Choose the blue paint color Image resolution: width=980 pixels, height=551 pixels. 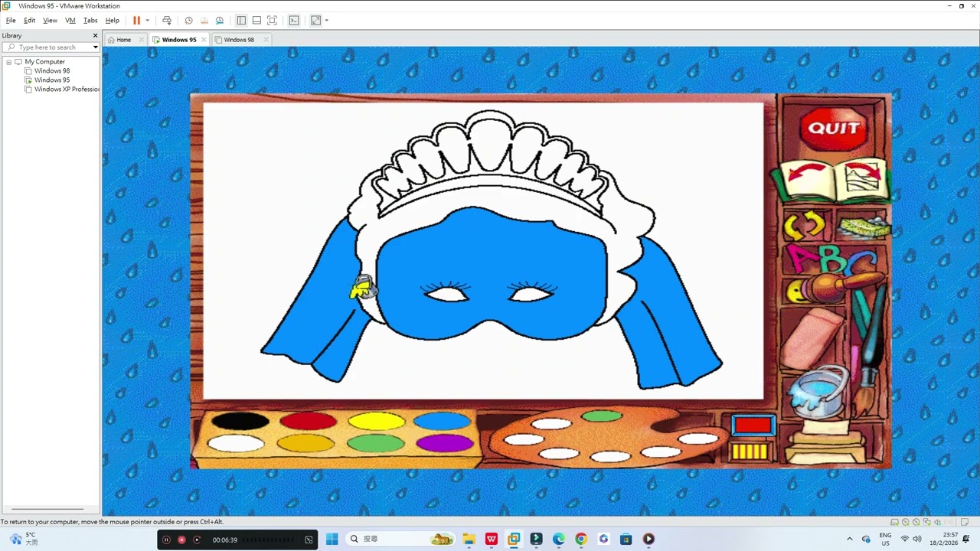click(x=443, y=421)
